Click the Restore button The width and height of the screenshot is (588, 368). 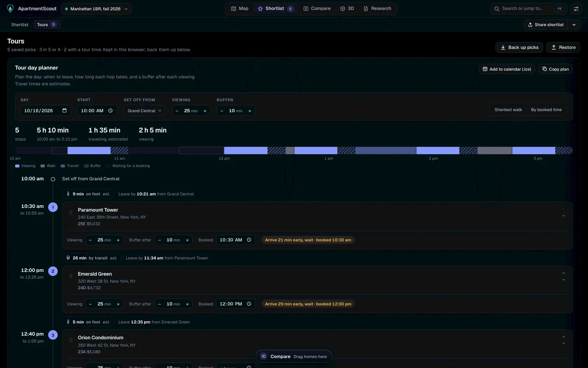(563, 47)
